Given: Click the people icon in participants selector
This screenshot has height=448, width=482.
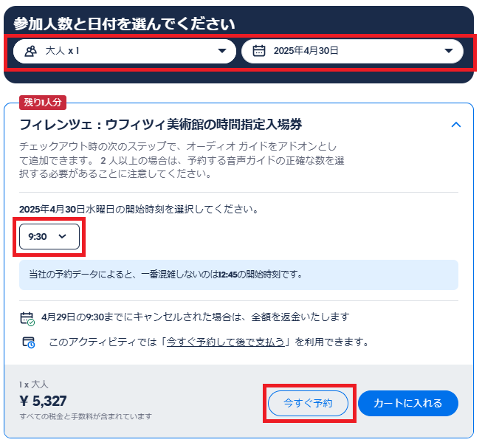Looking at the screenshot, I should pyautogui.click(x=30, y=51).
